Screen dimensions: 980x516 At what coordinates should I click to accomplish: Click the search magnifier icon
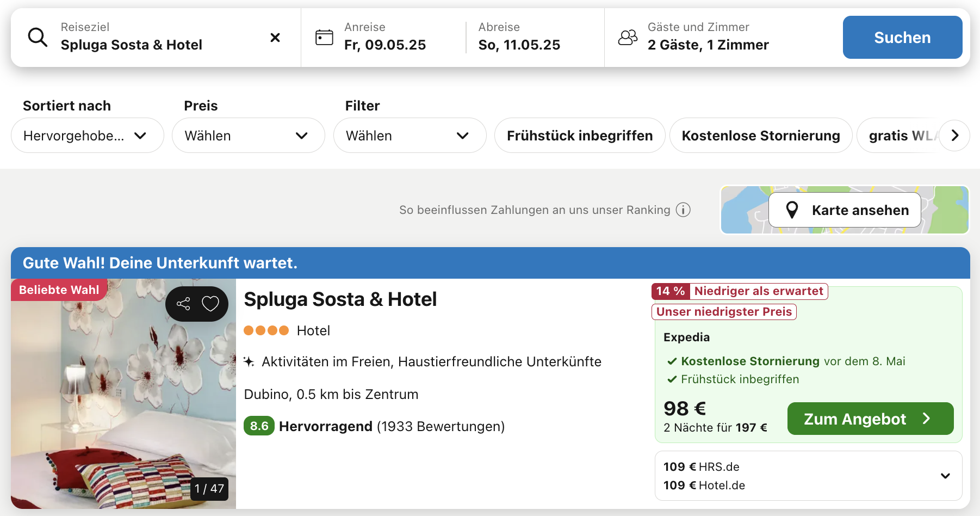coord(38,38)
